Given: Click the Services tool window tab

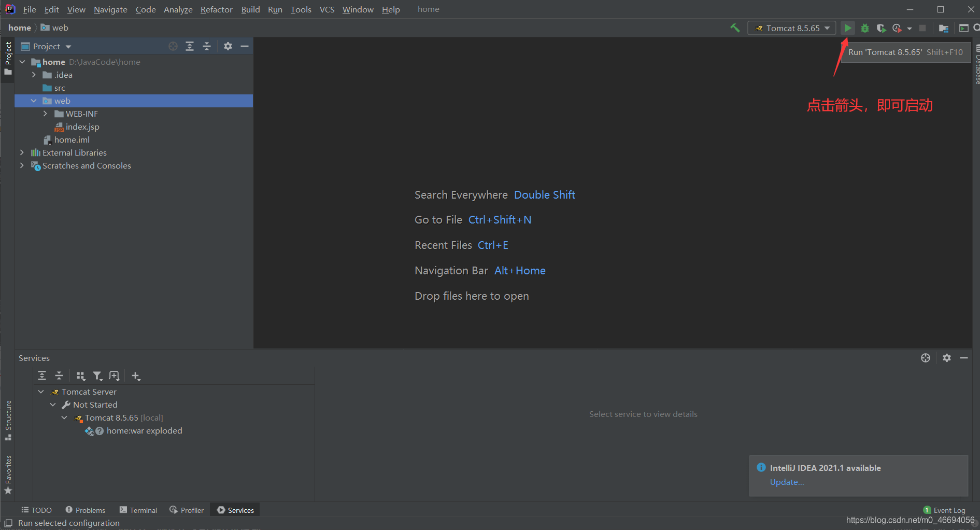Looking at the screenshot, I should tap(235, 510).
